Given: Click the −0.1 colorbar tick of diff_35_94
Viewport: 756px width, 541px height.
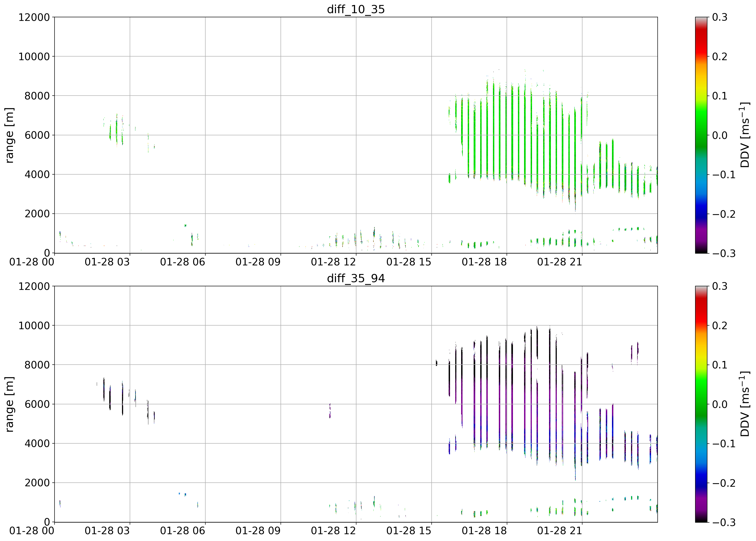Looking at the screenshot, I should 724,444.
